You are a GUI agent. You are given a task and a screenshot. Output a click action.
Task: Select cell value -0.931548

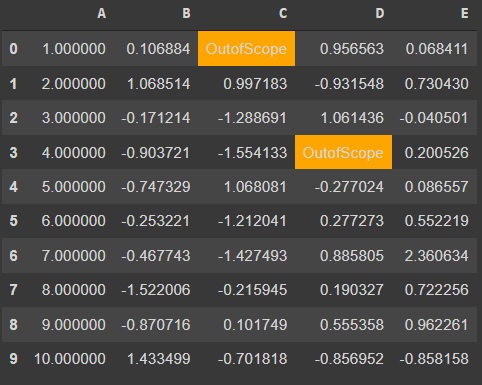coord(349,83)
